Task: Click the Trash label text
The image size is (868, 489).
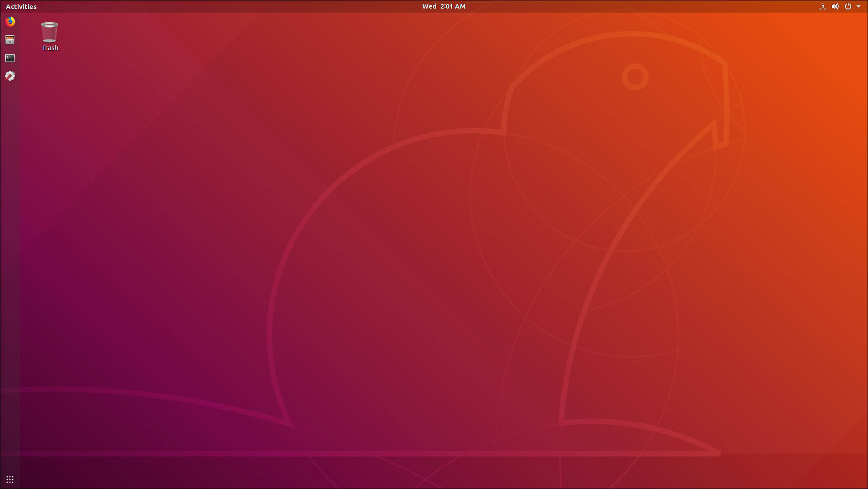Action: click(50, 48)
